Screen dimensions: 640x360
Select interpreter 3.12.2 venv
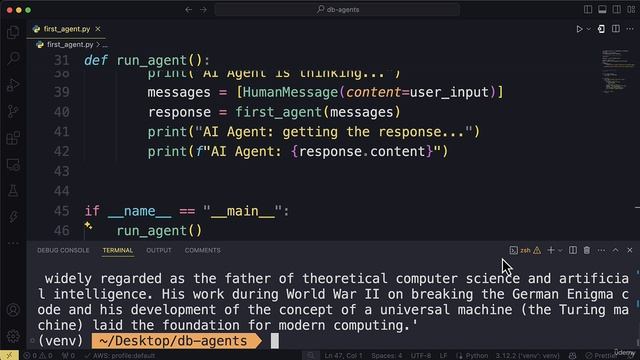point(527,356)
